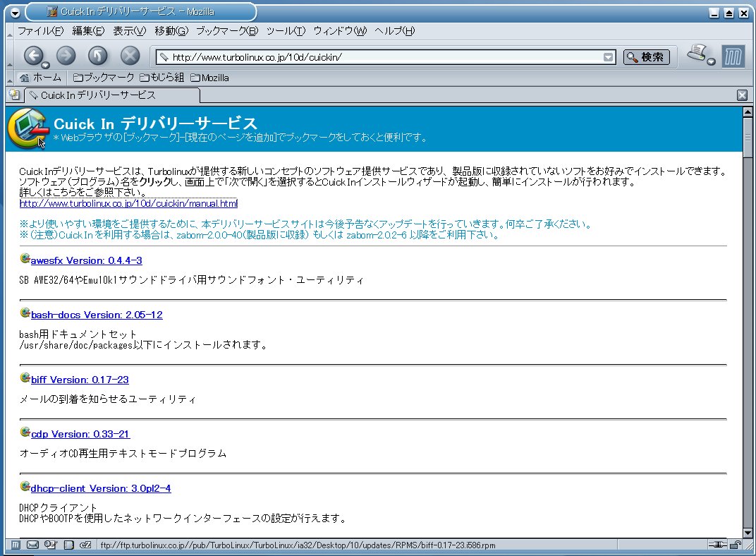This screenshot has height=556, width=756.
Task: Click the Mozilla throbber logo icon
Action: pos(733,56)
